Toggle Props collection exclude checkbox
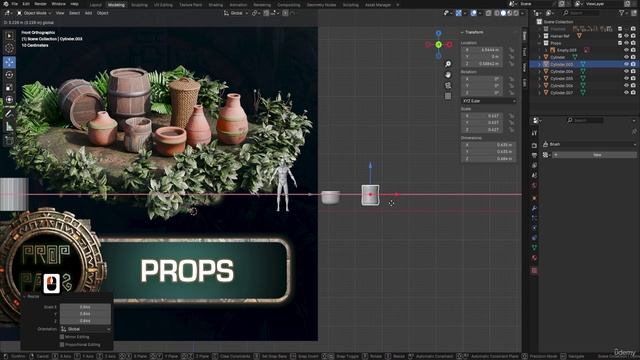The image size is (640, 360). (620, 43)
